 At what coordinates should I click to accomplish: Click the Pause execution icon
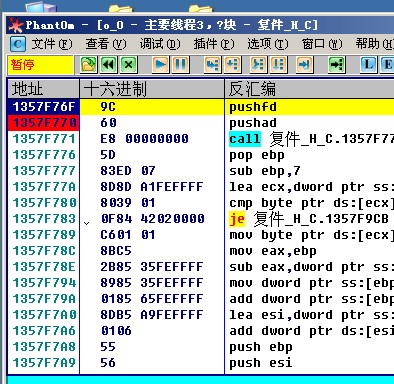pyautogui.click(x=180, y=64)
